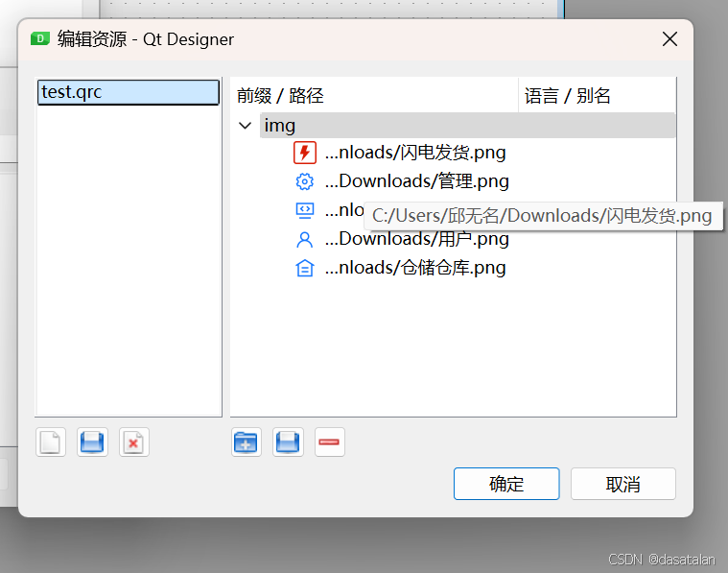728x573 pixels.
Task: Select the ...nloads/闪电发货.png entry
Action: pos(415,153)
